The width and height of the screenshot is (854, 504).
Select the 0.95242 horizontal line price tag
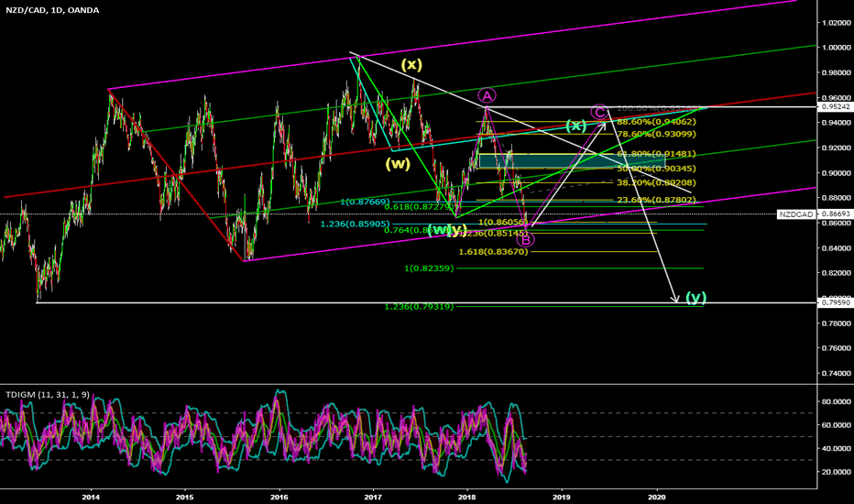pyautogui.click(x=836, y=107)
